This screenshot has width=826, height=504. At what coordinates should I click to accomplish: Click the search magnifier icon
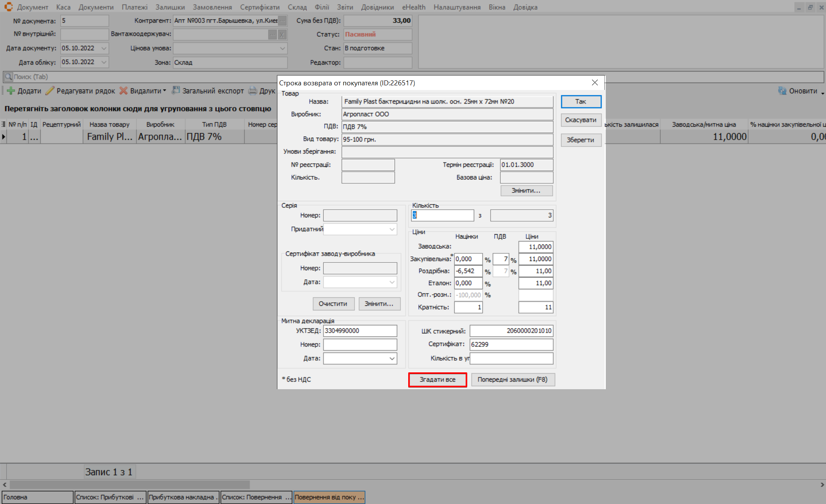(8, 77)
